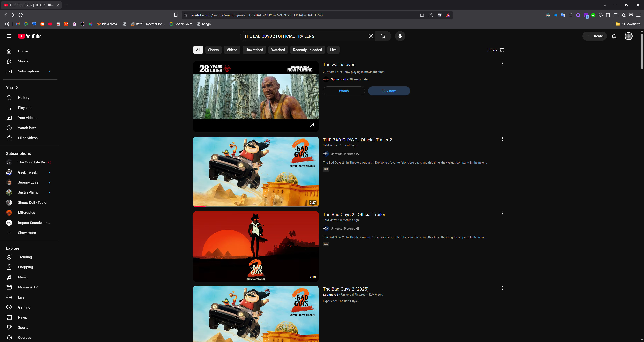Screen dimensions: 644x342
Task: Open the account avatar menu
Action: (x=628, y=36)
